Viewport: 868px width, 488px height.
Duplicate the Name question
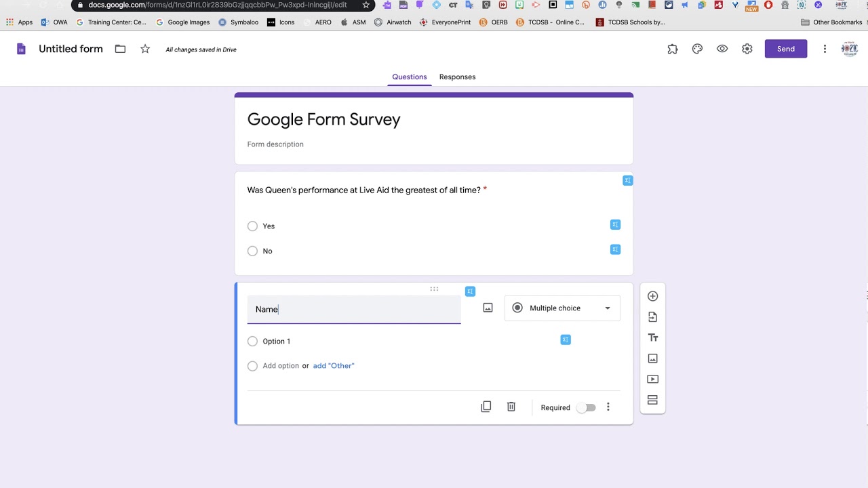[486, 407]
